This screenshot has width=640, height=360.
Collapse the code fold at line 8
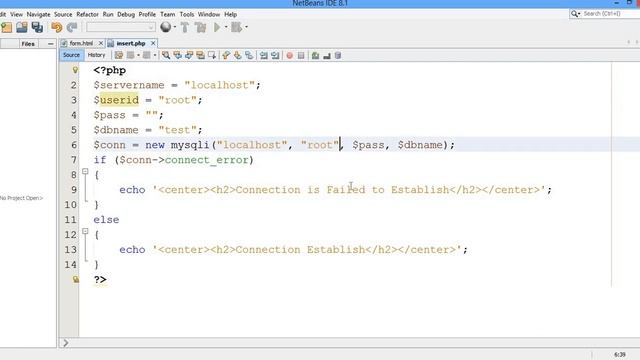pos(85,171)
